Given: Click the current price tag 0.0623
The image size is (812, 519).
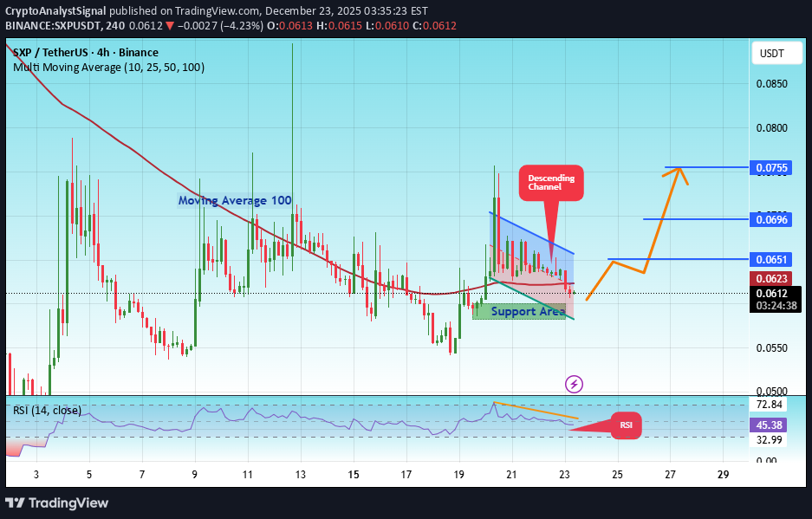Looking at the screenshot, I should 770,279.
